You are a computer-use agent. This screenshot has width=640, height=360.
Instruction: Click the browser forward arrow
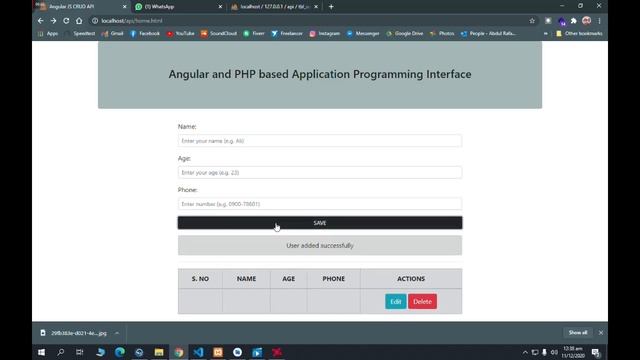tap(53, 21)
